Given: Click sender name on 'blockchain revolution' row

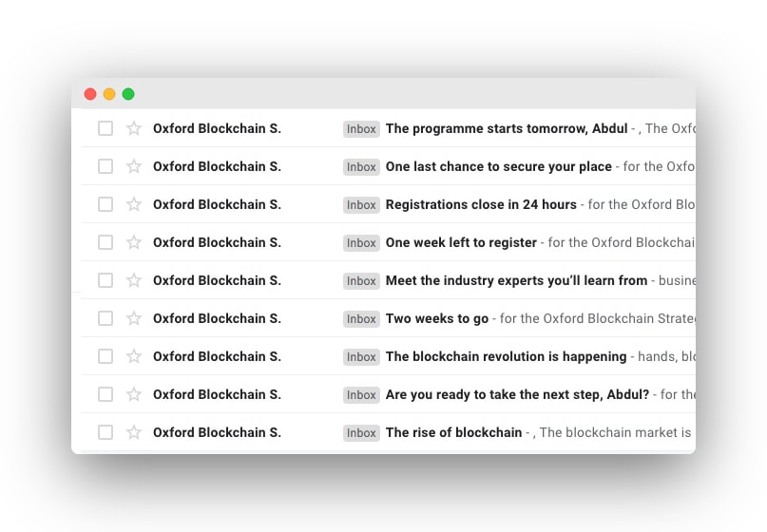Looking at the screenshot, I should (217, 356).
